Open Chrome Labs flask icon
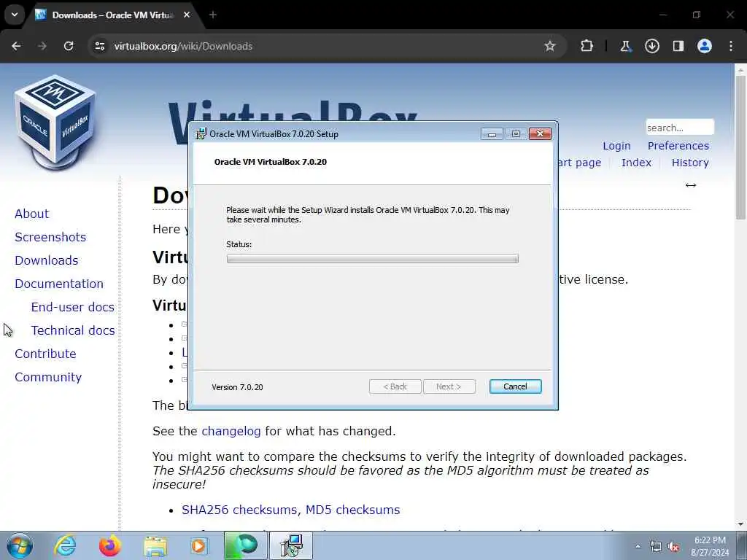 coord(625,46)
